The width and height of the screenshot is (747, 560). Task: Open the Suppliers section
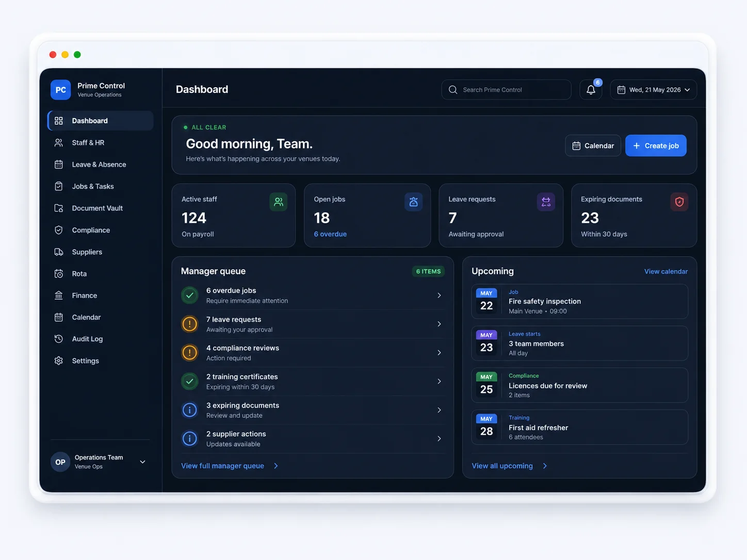[101, 252]
